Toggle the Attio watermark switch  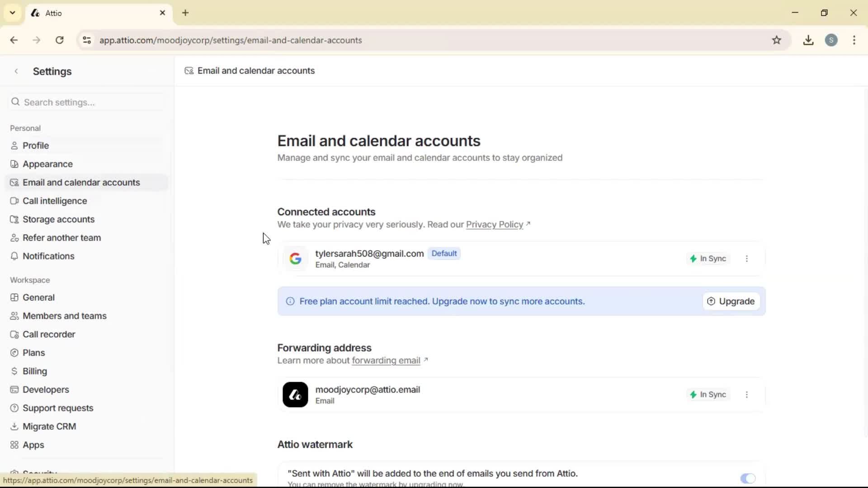pyautogui.click(x=748, y=479)
